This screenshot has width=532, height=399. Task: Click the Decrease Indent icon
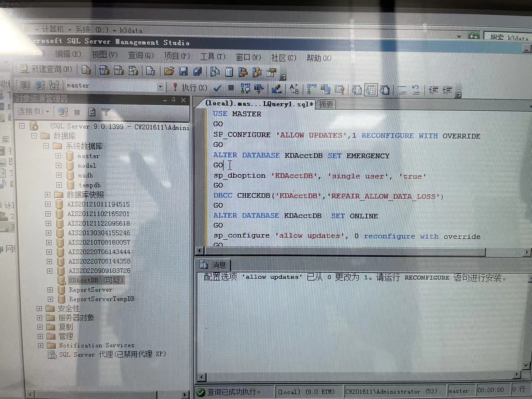434,90
